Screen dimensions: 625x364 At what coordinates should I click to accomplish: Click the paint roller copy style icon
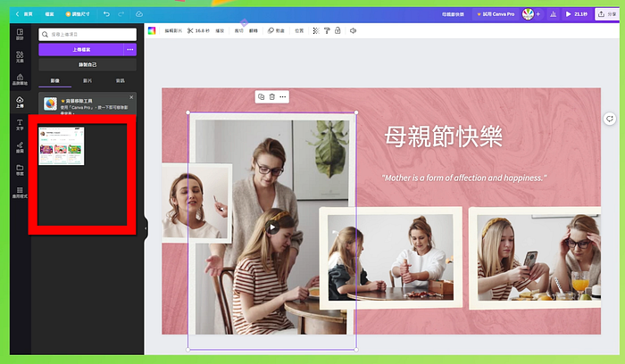[327, 30]
